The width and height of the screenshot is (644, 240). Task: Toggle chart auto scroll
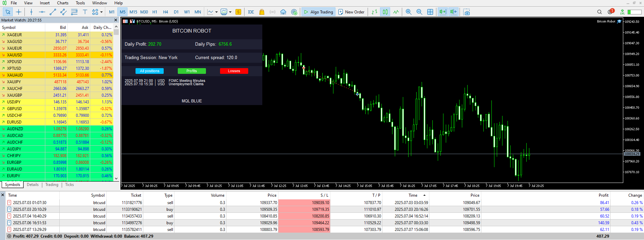(x=443, y=12)
